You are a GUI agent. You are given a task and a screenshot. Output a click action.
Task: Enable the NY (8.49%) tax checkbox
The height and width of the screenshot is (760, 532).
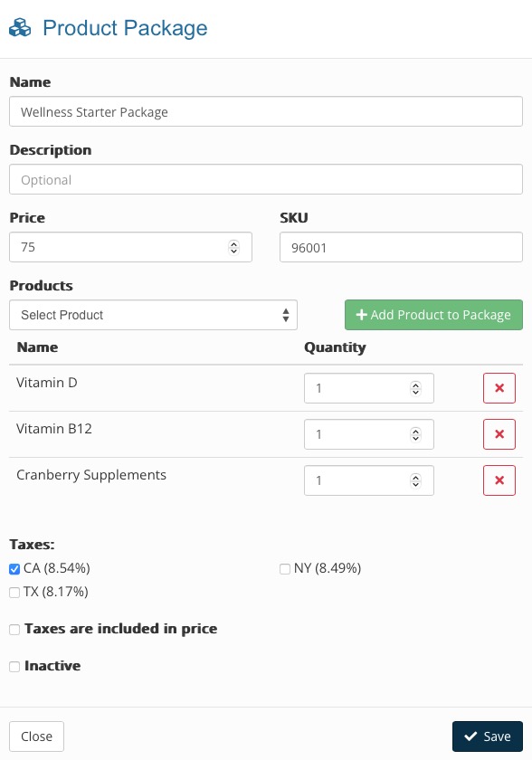[285, 569]
